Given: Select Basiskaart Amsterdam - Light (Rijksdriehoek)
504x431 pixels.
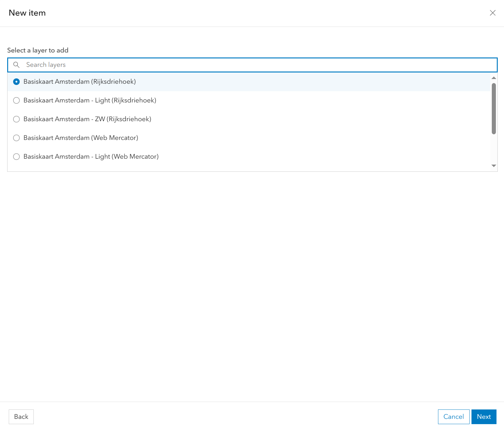Looking at the screenshot, I should click(x=16, y=100).
